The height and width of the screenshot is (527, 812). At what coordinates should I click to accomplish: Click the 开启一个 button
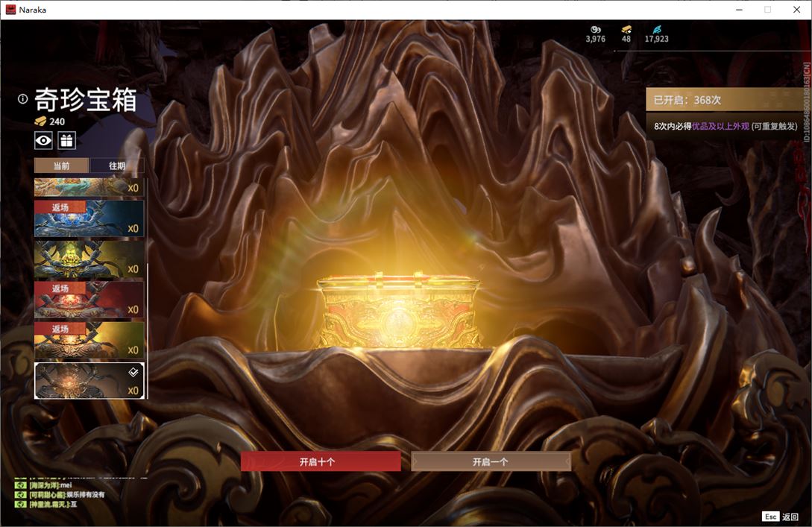point(491,461)
